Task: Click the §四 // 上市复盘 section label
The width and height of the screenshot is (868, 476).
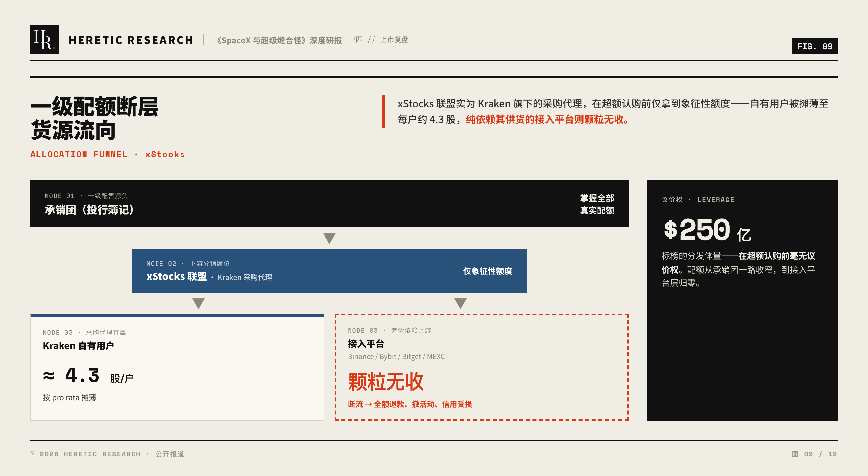Action: pos(380,39)
